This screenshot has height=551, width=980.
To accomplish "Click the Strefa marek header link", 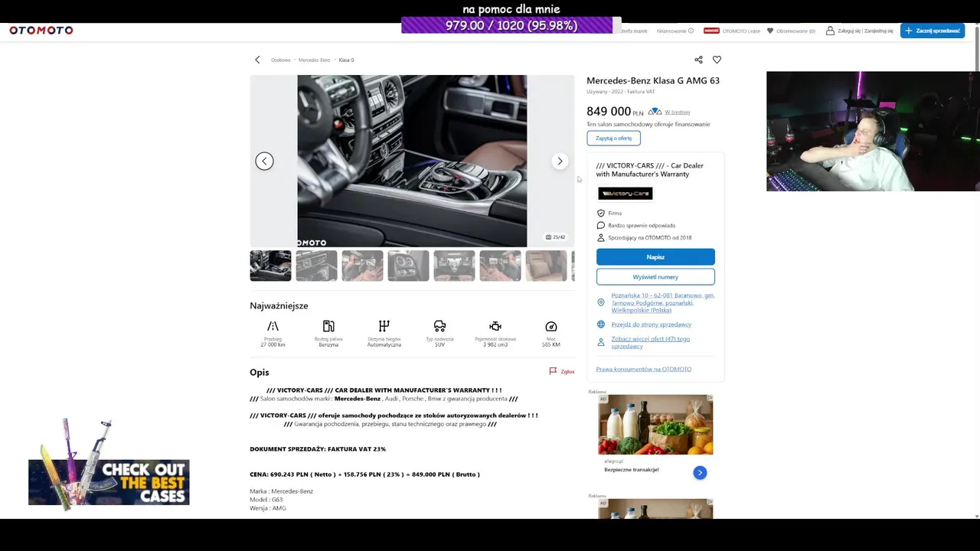I will click(x=635, y=31).
